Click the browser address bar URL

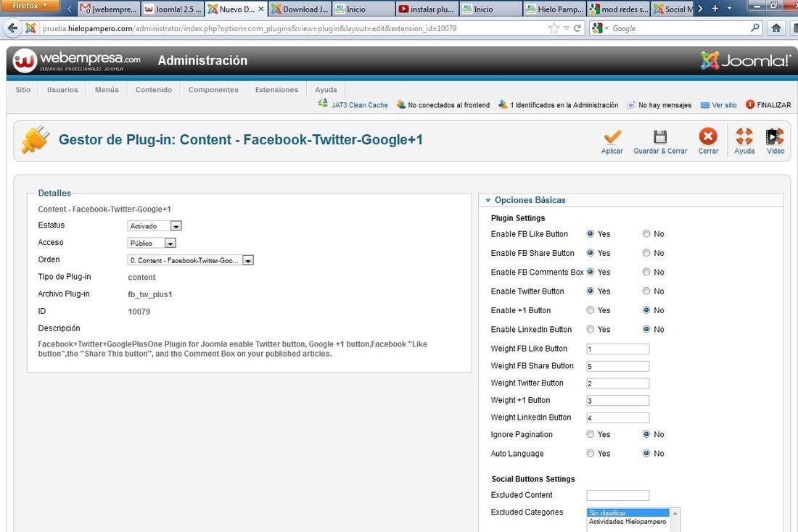(250, 28)
